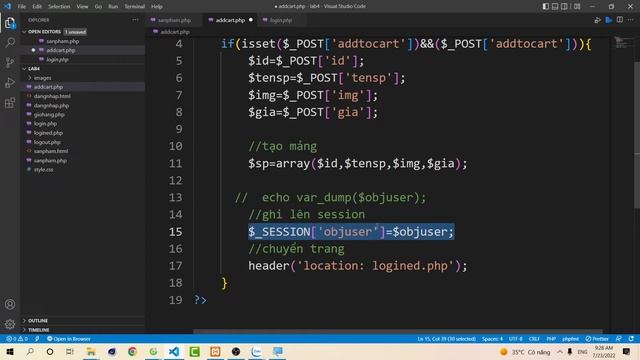The width and height of the screenshot is (640, 360).
Task: Click CRLF end of line selector
Action: pyautogui.click(x=534, y=339)
